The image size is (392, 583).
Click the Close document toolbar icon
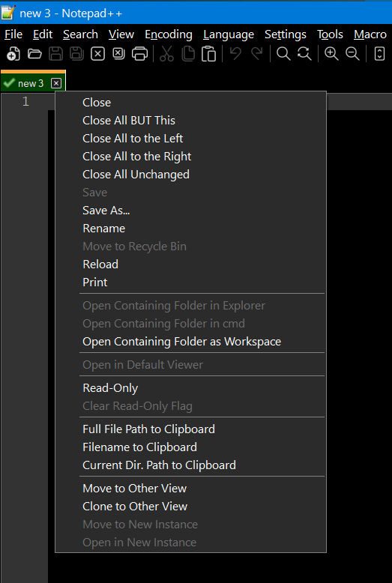(98, 54)
